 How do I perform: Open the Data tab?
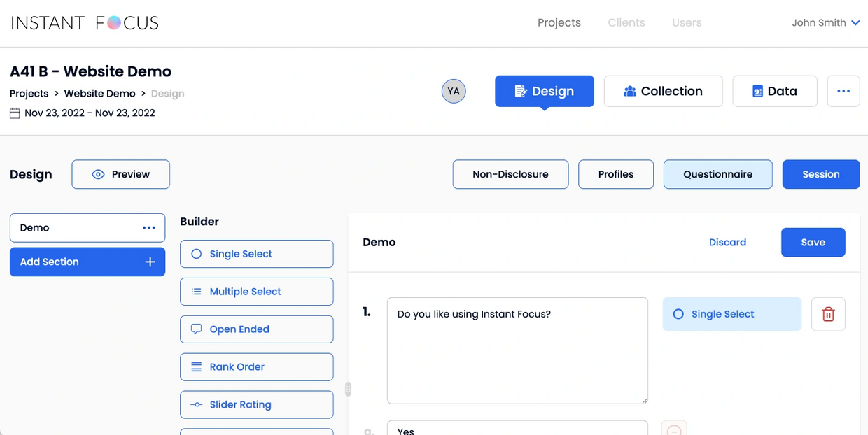click(x=774, y=91)
